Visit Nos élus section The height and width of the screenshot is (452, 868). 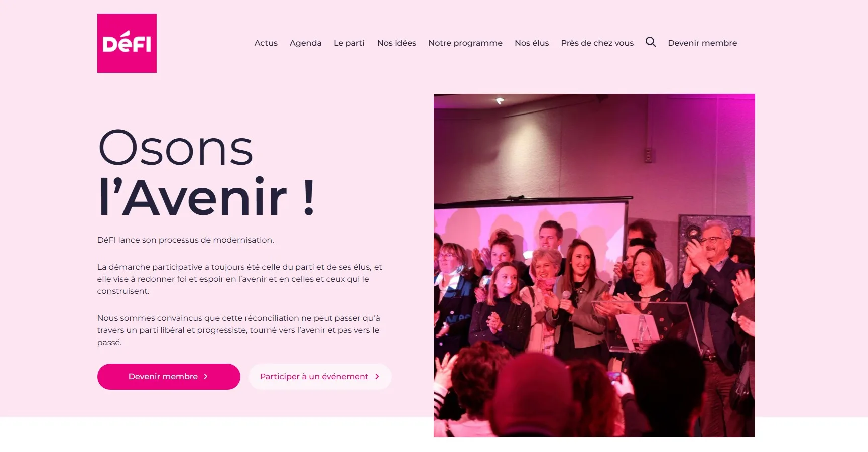531,43
